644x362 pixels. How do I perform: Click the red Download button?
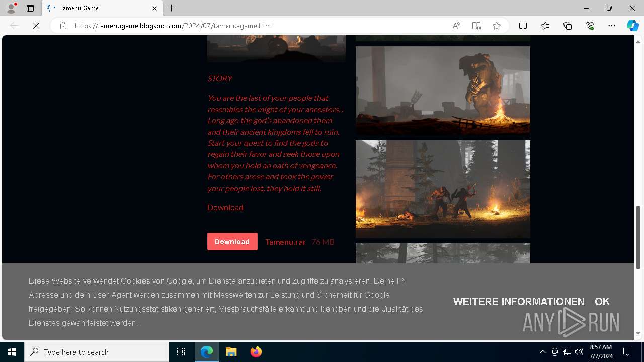point(232,242)
